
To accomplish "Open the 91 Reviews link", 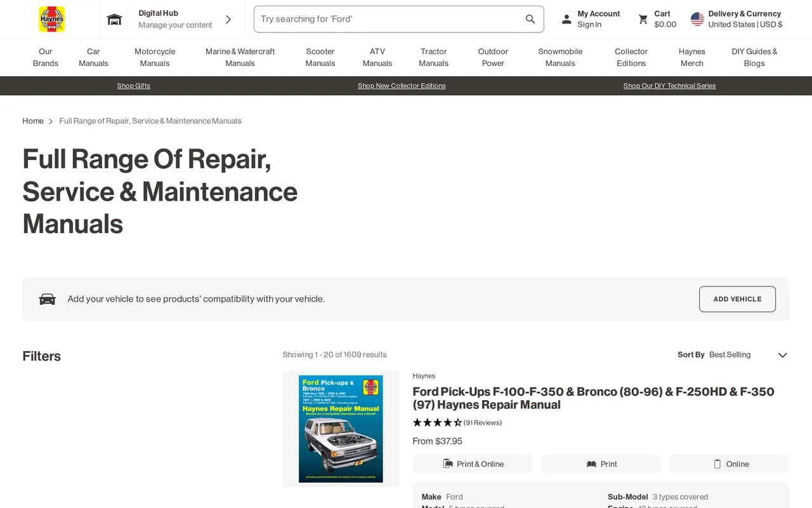I will pos(483,422).
